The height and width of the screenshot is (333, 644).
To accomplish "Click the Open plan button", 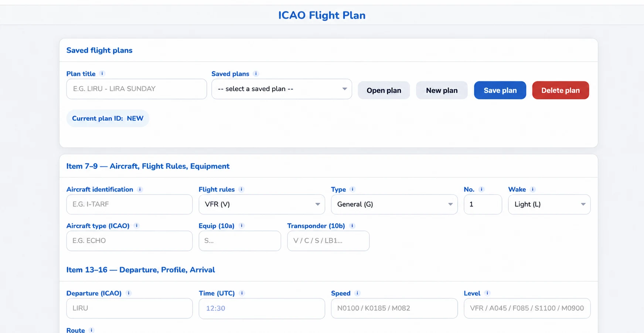I will click(x=384, y=90).
